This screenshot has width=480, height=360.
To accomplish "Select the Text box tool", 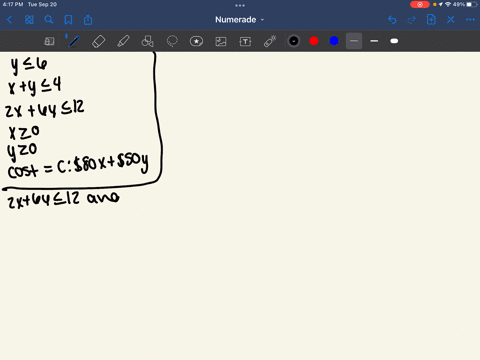I will 245,41.
